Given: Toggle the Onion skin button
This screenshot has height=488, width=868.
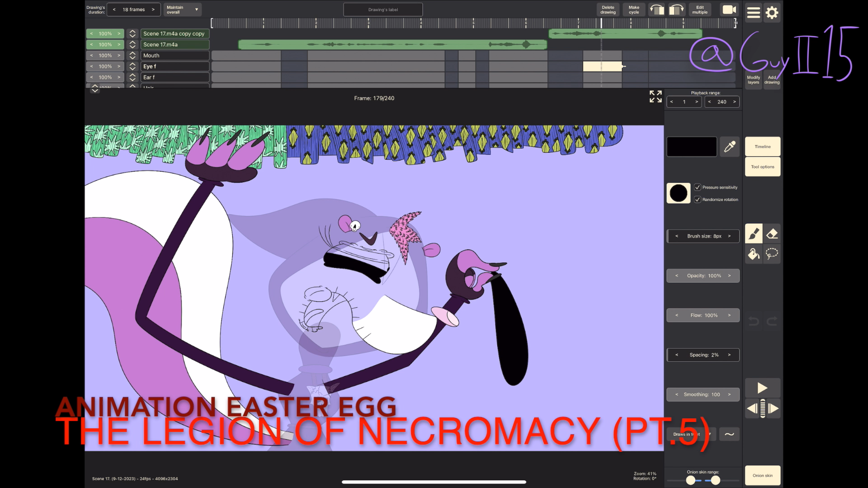Looking at the screenshot, I should pos(763,475).
